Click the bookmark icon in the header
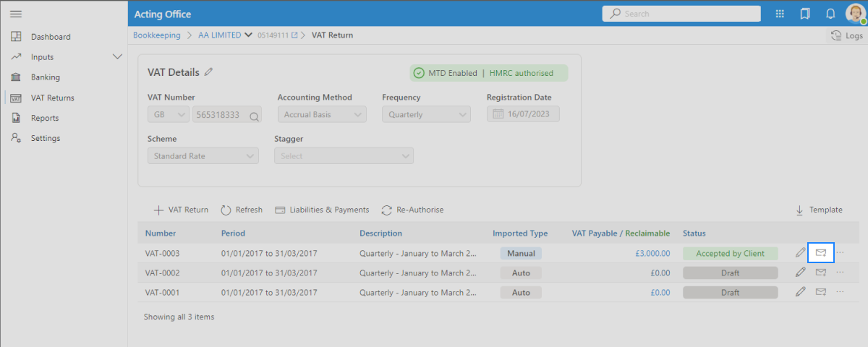This screenshot has width=868, height=347. (805, 14)
